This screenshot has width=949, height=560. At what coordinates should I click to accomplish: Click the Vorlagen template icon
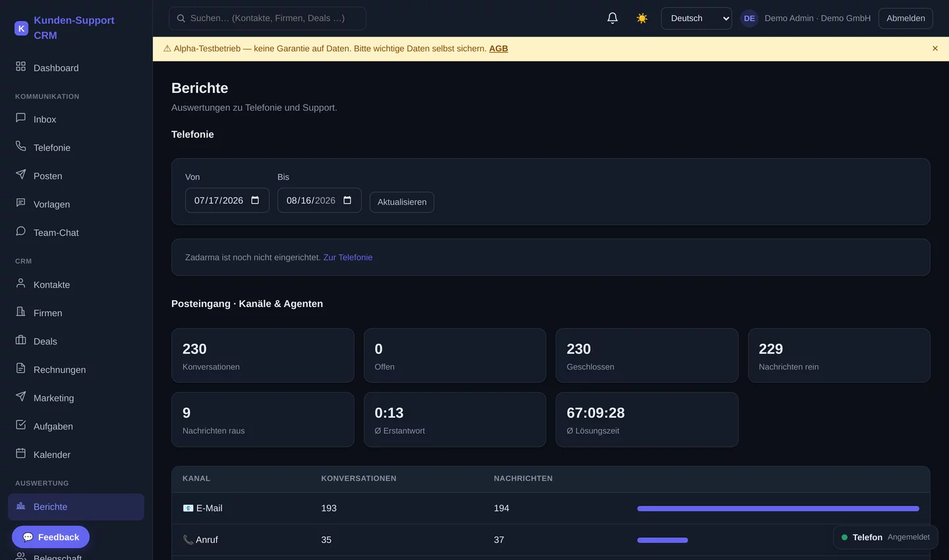coord(21,203)
